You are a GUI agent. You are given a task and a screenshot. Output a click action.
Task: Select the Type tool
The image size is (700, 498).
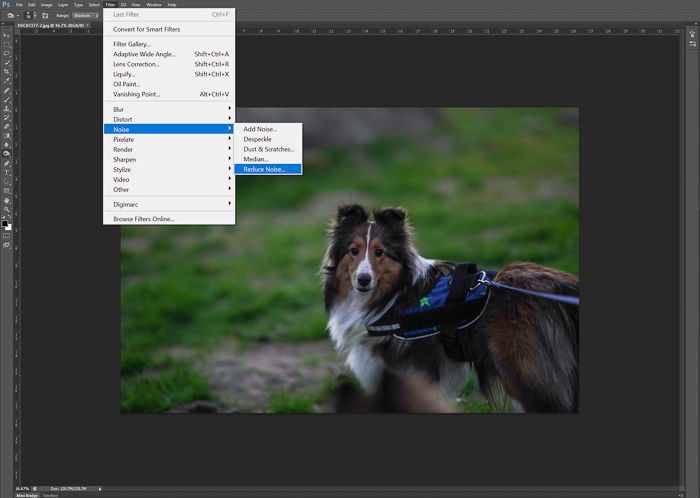(x=6, y=173)
